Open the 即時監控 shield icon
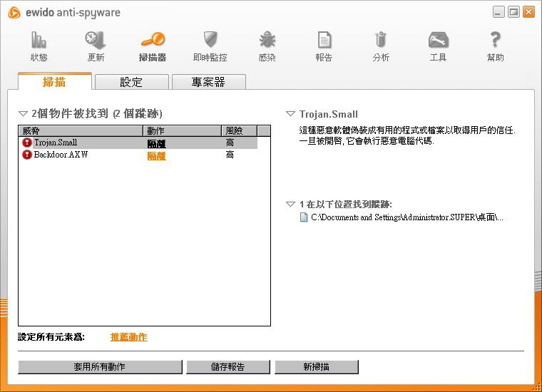 click(x=210, y=41)
